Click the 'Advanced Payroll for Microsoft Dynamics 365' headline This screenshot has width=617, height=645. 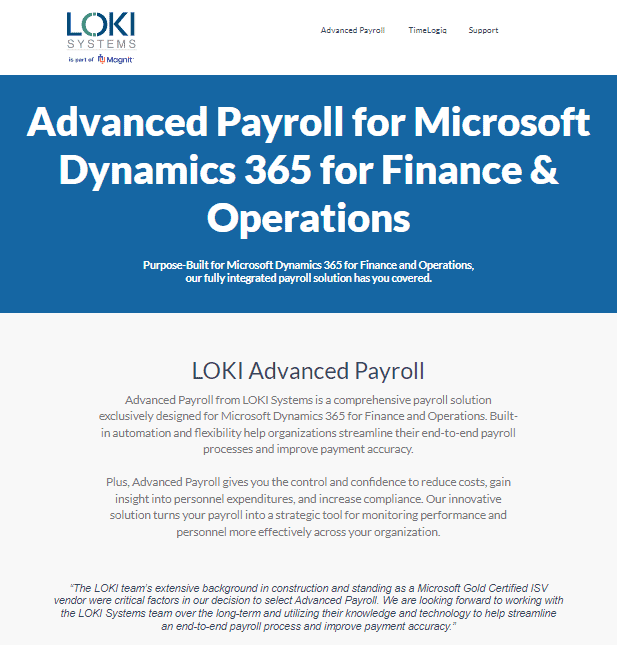308,170
